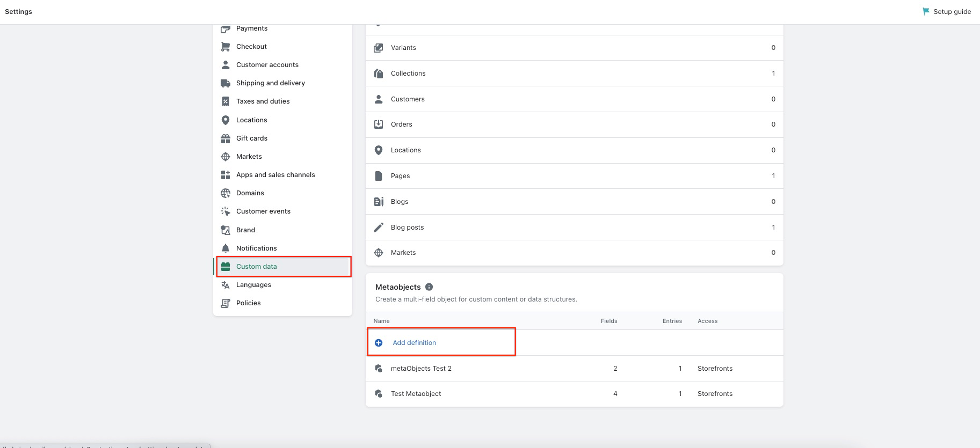Open the Setup guide link

click(x=952, y=11)
